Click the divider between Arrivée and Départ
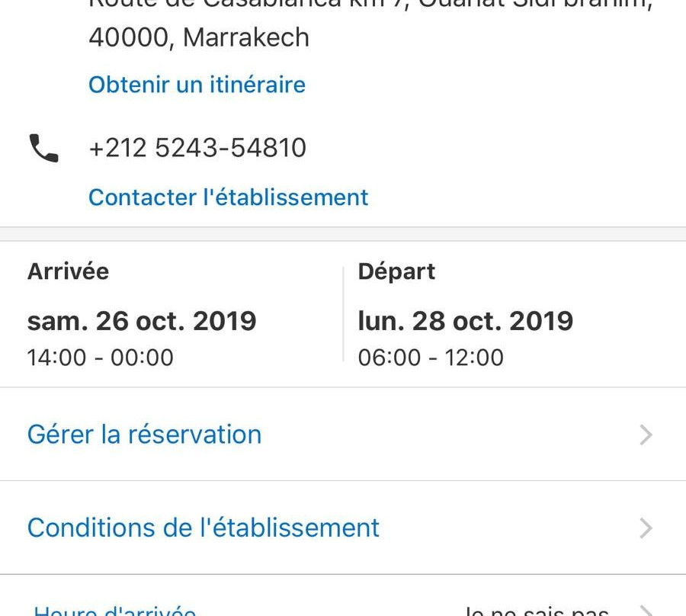The width and height of the screenshot is (686, 616). [x=343, y=314]
